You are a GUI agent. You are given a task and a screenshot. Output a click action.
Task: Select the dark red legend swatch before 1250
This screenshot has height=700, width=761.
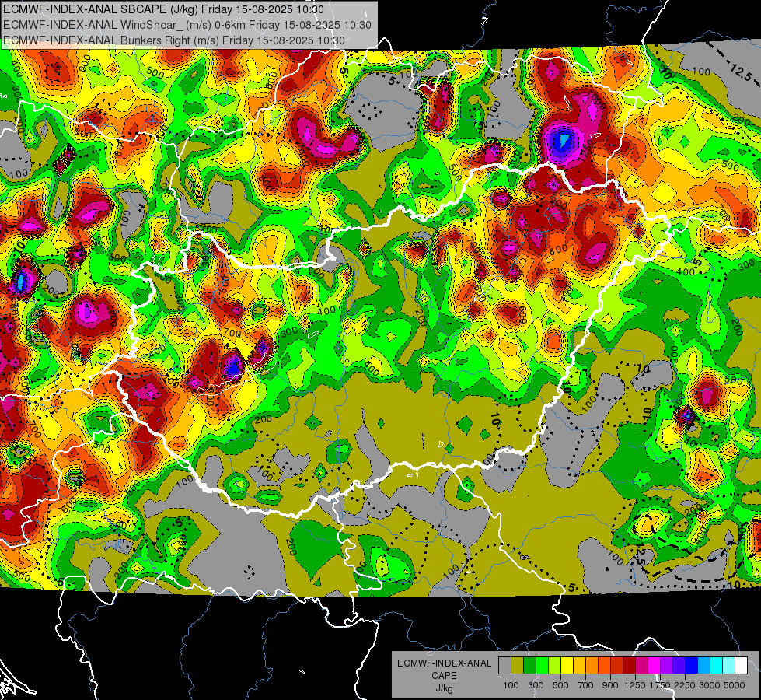[630, 666]
